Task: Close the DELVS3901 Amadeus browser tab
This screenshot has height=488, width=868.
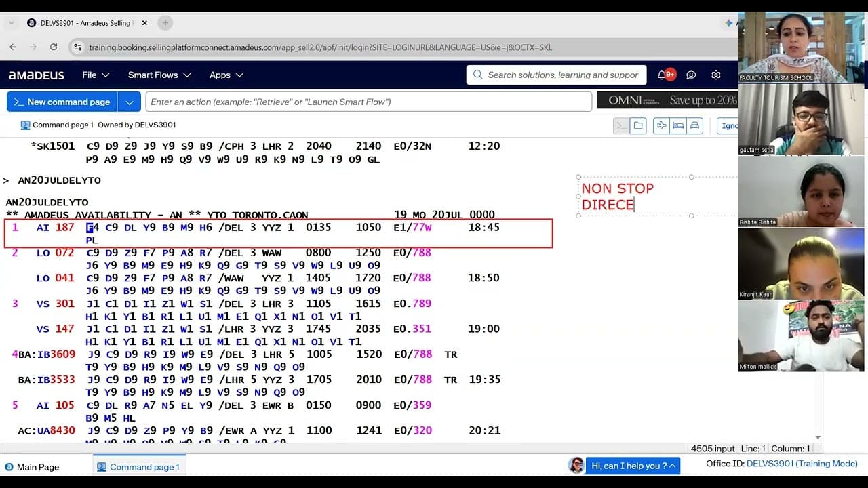Action: point(144,23)
